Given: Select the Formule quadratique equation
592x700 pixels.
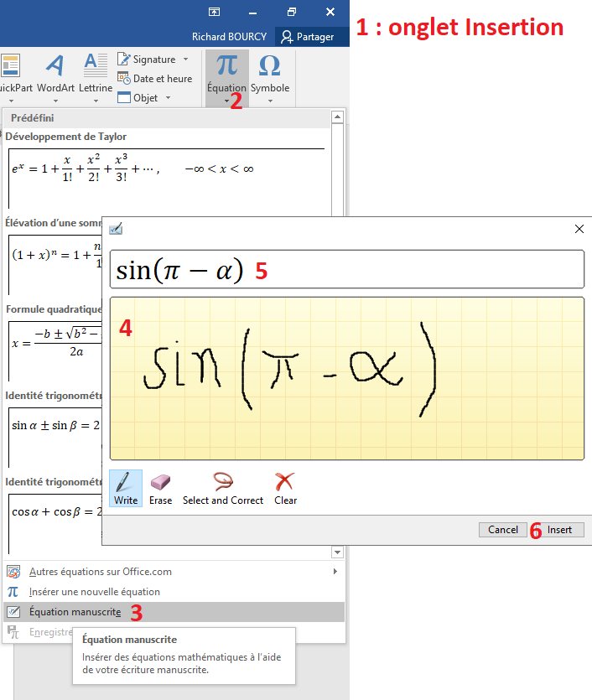Looking at the screenshot, I should (x=55, y=351).
